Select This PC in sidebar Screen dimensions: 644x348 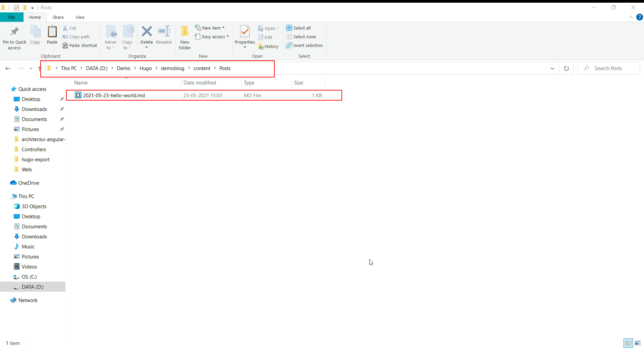click(26, 196)
